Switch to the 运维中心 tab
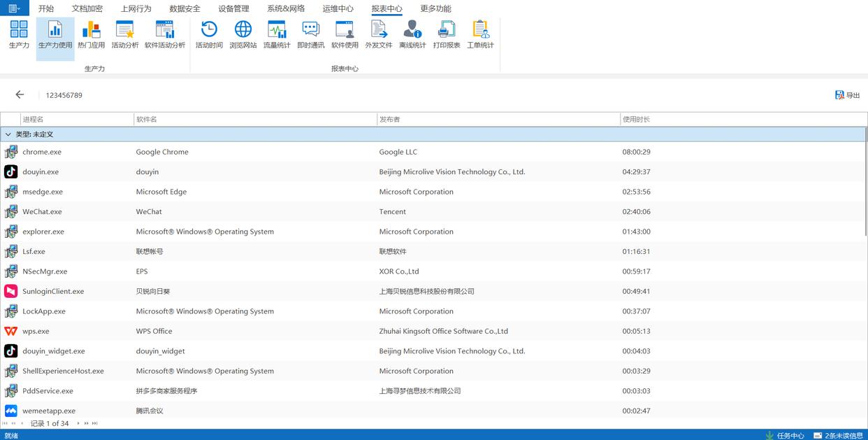This screenshot has width=868, height=440. click(x=338, y=9)
